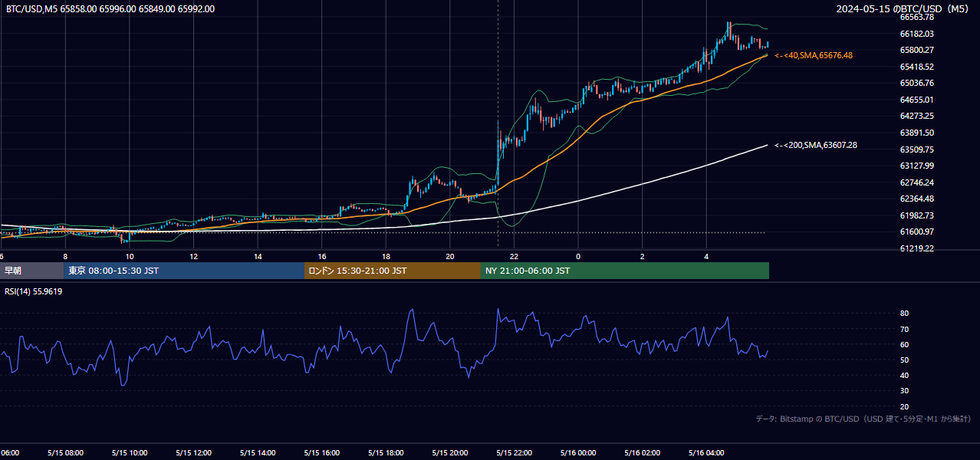Click the RSI axis level 80
This screenshot has width=980, height=460.
click(x=904, y=314)
